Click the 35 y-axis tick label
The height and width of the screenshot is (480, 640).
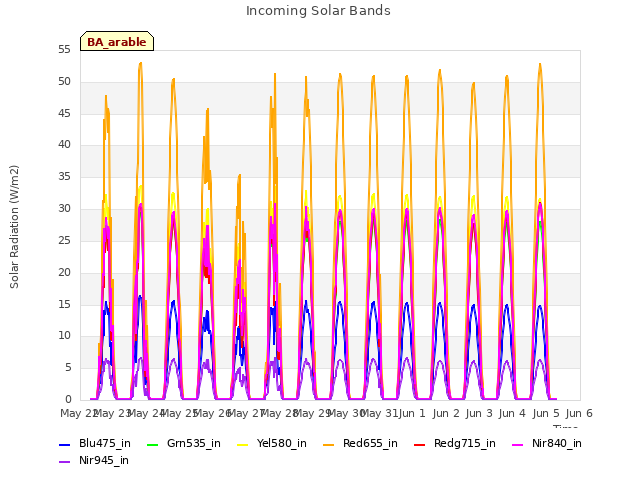click(x=64, y=177)
